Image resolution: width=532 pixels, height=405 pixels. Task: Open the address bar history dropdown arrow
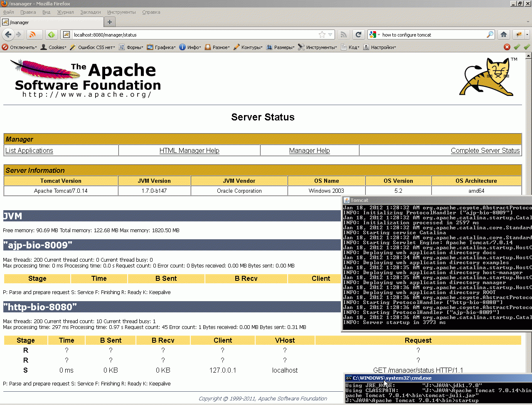pyautogui.click(x=330, y=34)
